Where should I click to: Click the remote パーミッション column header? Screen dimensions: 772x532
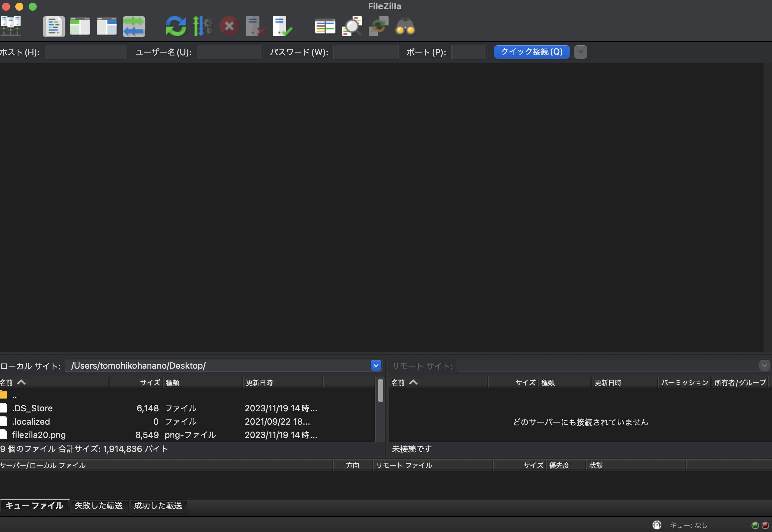(x=685, y=382)
